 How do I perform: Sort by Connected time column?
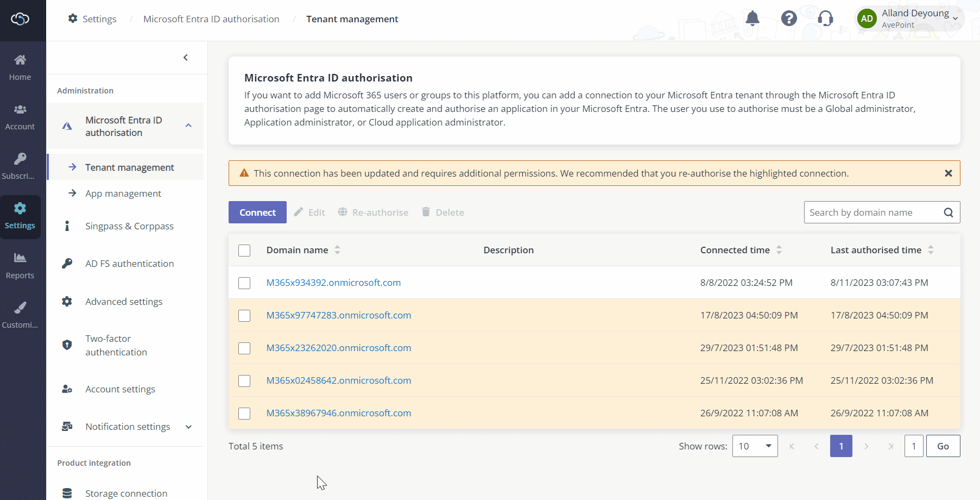tap(779, 250)
